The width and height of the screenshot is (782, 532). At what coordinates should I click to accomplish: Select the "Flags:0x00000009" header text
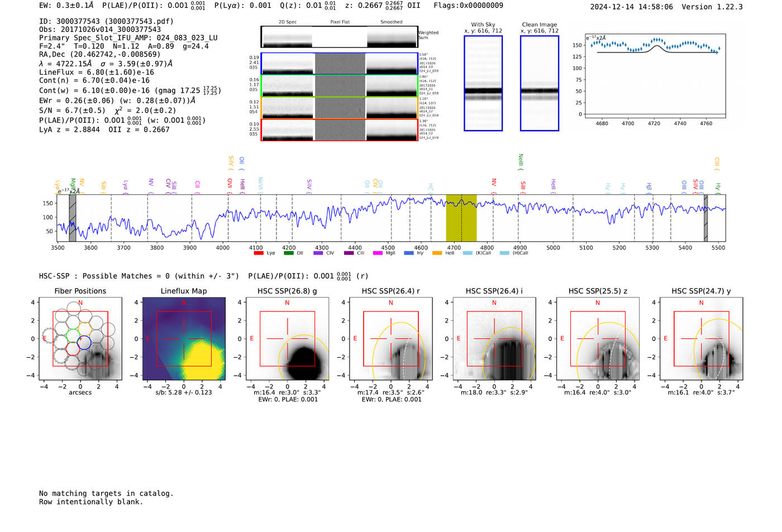coord(468,6)
